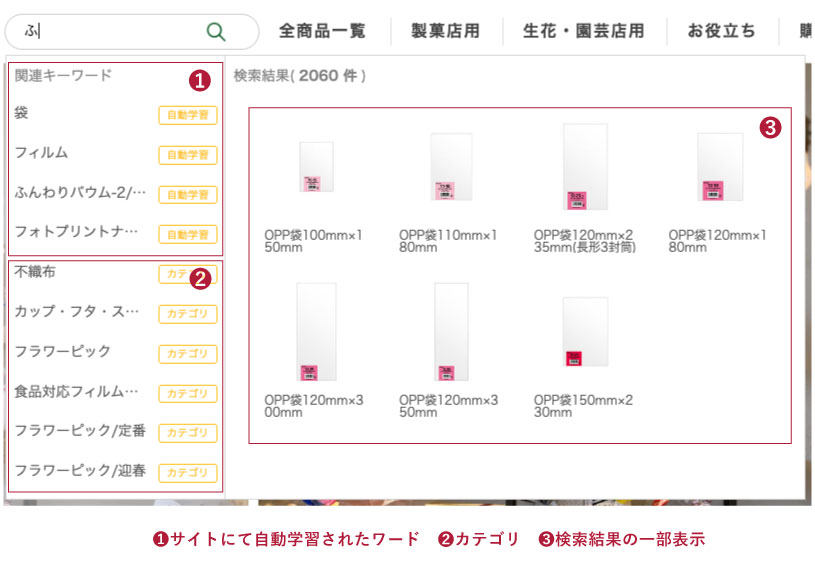Open the OPP袋110mm×180mm product thumbnail

click(x=450, y=167)
